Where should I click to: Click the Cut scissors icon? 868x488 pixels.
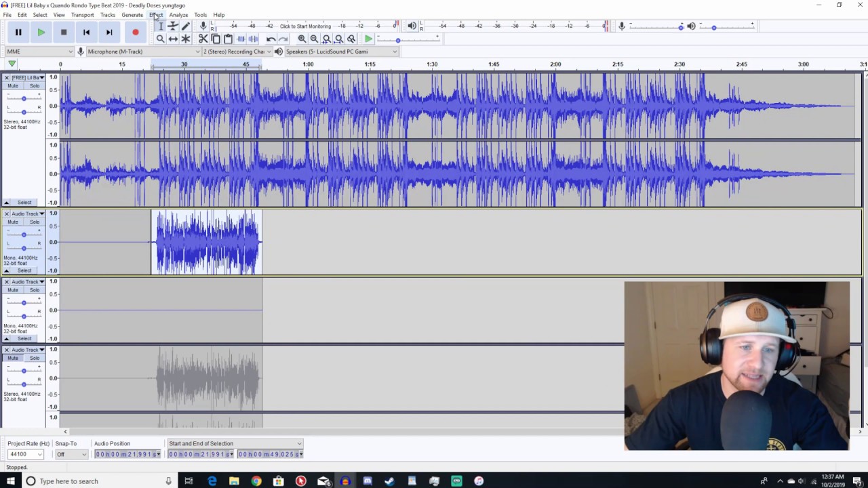coord(203,39)
